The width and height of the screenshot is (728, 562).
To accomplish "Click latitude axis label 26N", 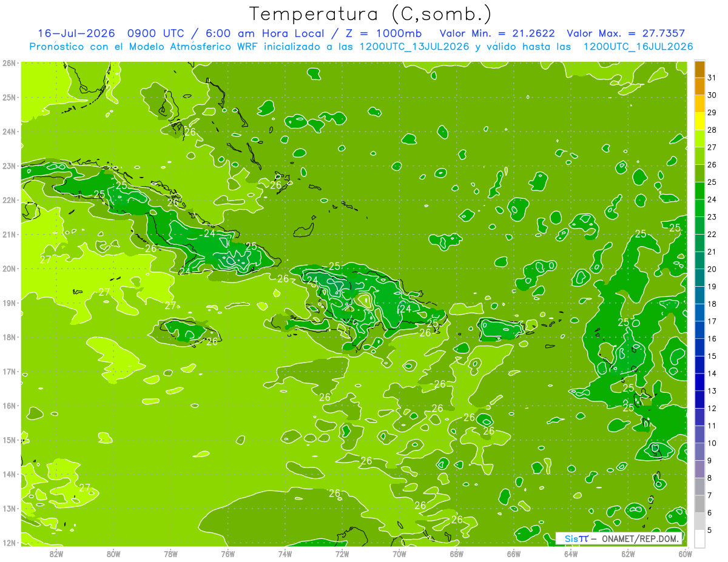I will coord(8,63).
